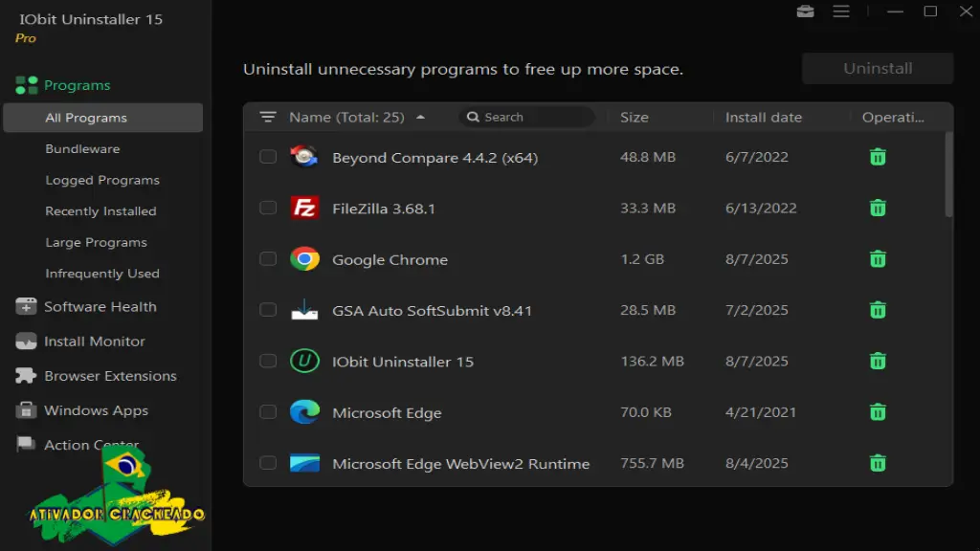Open Large Programs category
This screenshot has width=980, height=551.
[97, 242]
